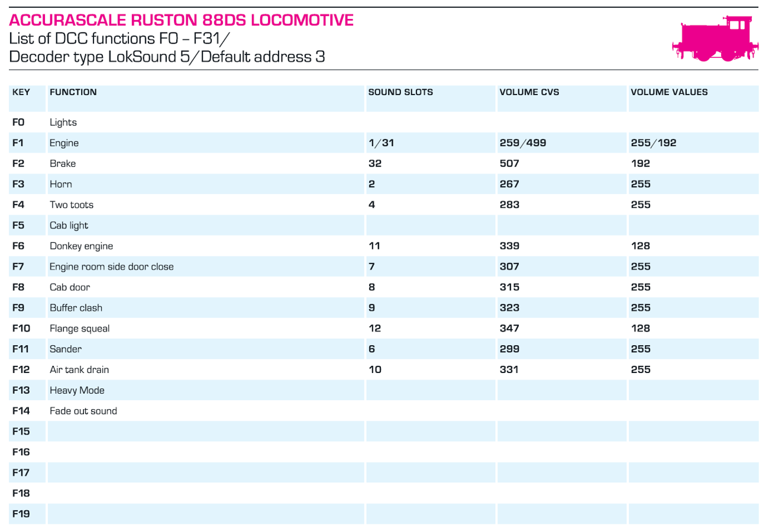The width and height of the screenshot is (769, 532).
Task: Click sound slot value '10'
Action: [x=374, y=370]
